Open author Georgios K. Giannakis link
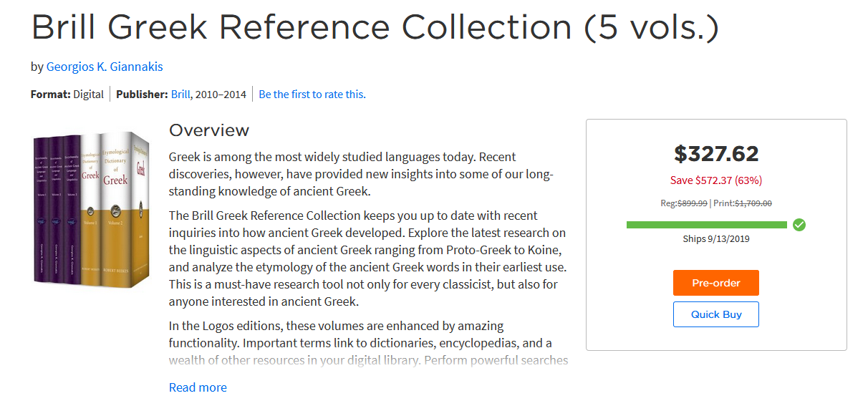The image size is (868, 416). point(105,67)
